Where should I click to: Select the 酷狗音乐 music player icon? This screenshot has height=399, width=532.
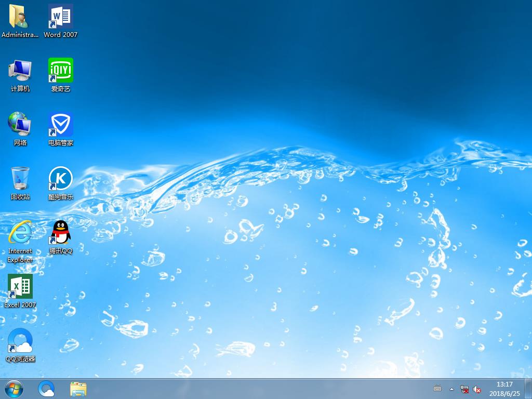pos(60,179)
